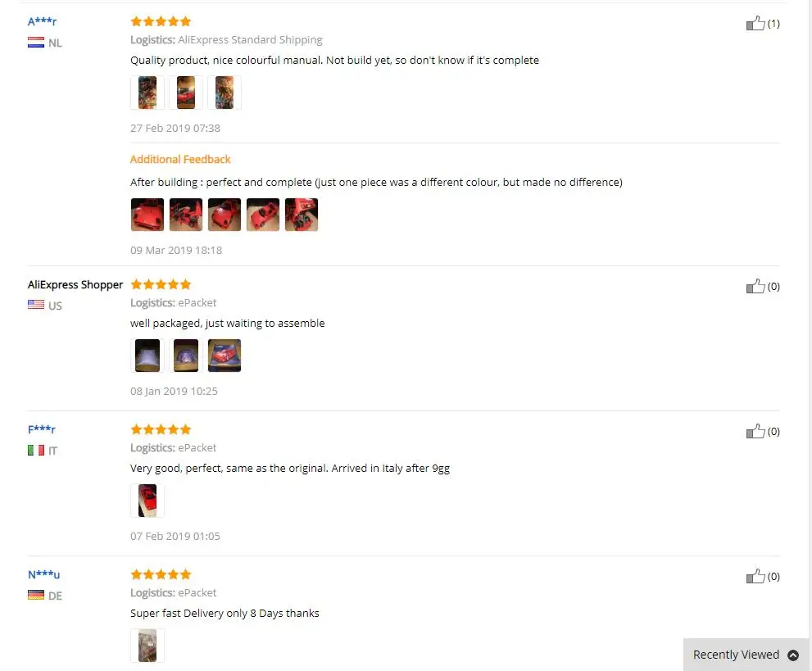
Task: Open F***r's red car photo
Action: click(147, 501)
